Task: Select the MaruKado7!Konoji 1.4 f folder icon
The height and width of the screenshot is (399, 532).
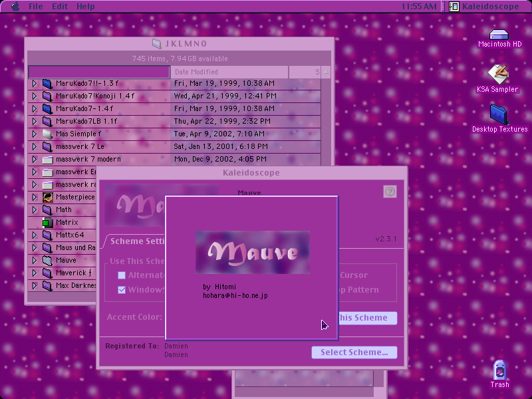Action: (47, 96)
